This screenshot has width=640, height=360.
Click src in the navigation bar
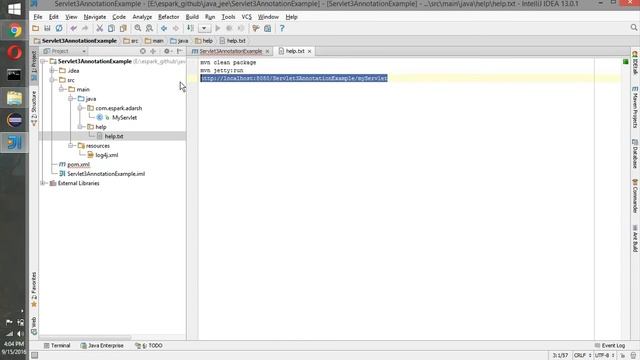[x=131, y=41]
